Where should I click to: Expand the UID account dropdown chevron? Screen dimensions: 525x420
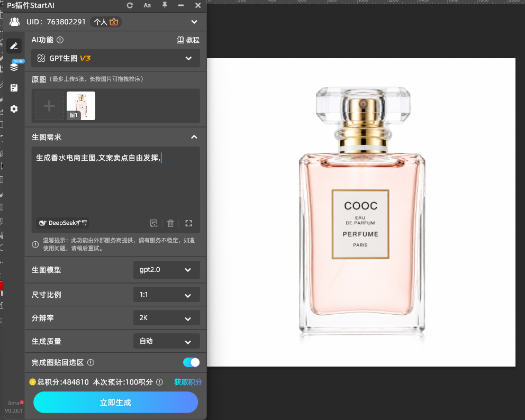194,22
